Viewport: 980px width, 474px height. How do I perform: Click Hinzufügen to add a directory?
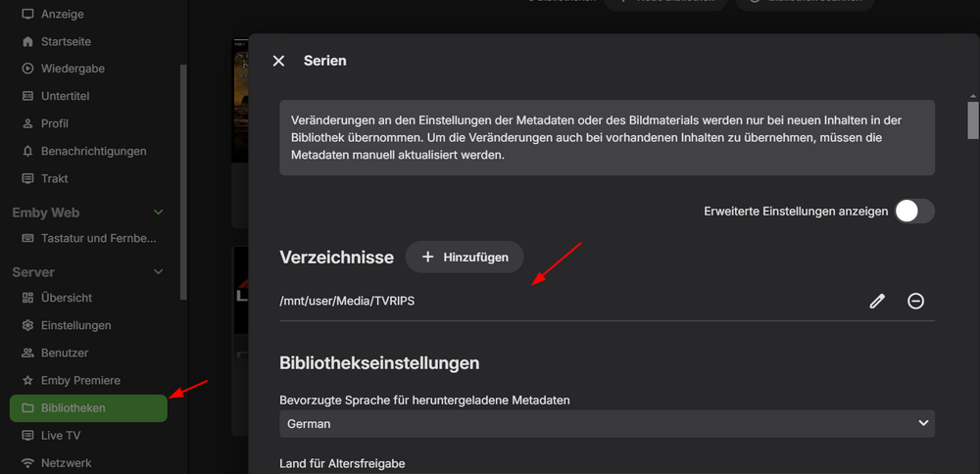coord(465,257)
